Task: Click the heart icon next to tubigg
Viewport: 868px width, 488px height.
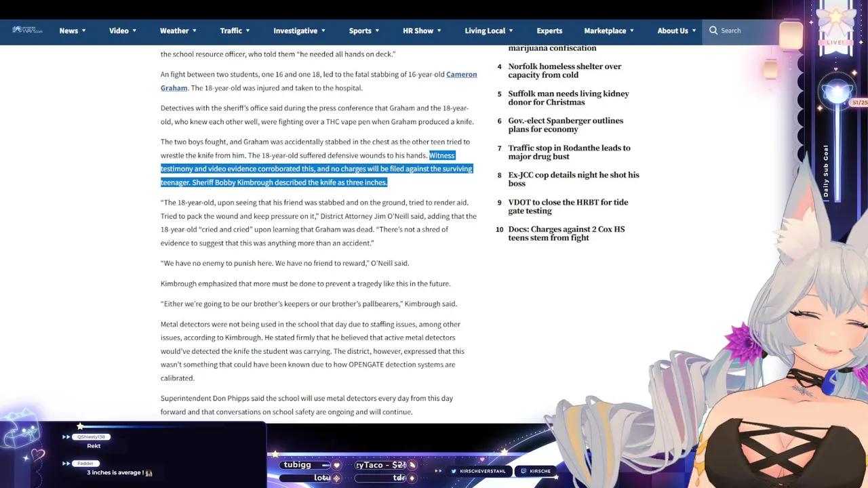Action: coord(336,465)
